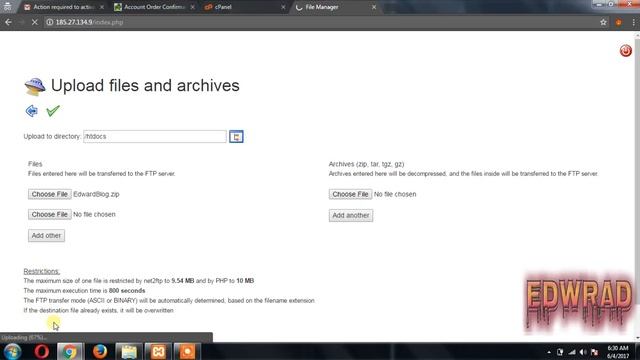Click the action center flag icon

(594, 352)
